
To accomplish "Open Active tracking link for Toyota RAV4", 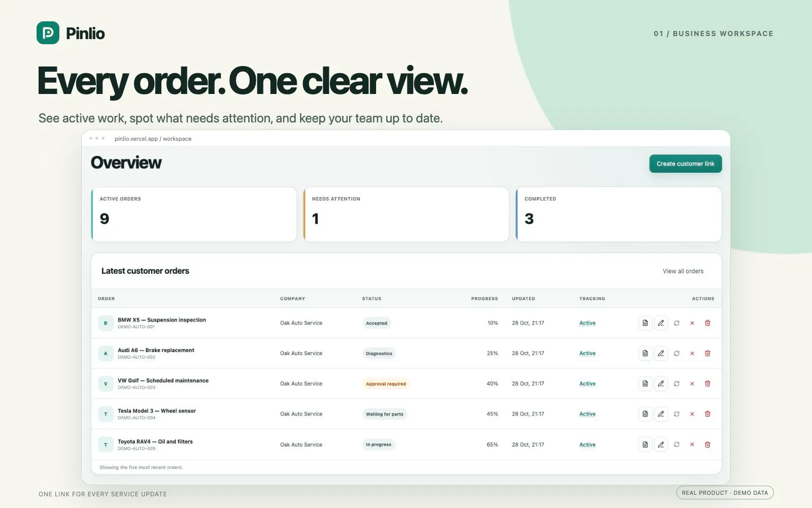I will (587, 444).
